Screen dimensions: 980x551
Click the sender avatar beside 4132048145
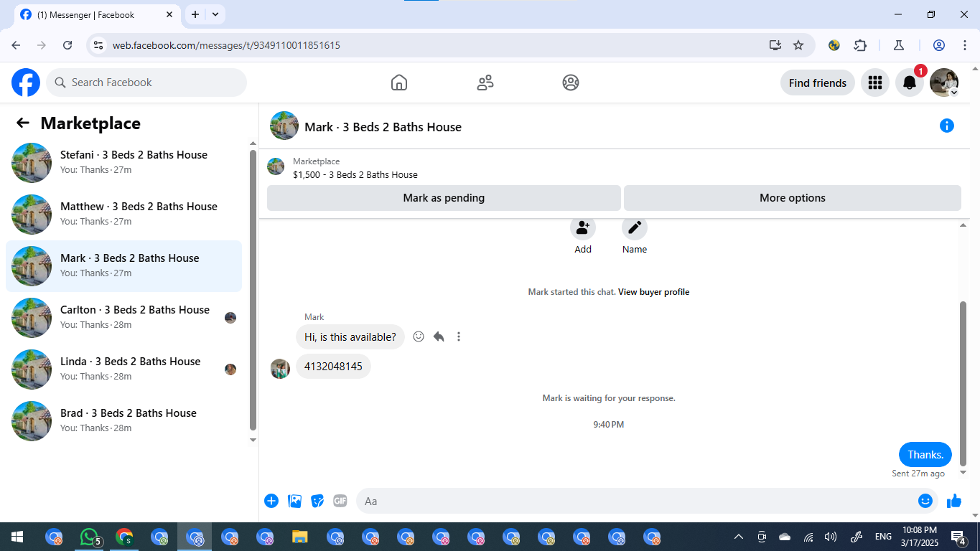coord(280,369)
